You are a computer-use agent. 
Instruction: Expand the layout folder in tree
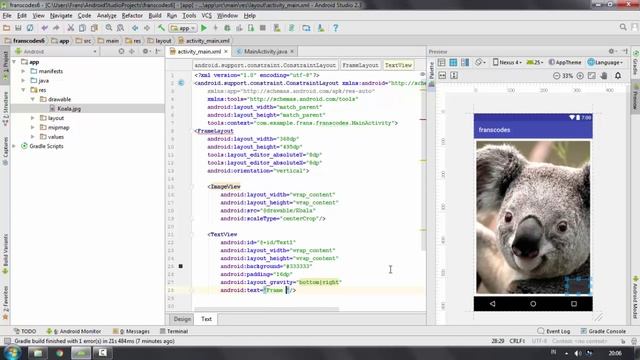click(x=33, y=118)
